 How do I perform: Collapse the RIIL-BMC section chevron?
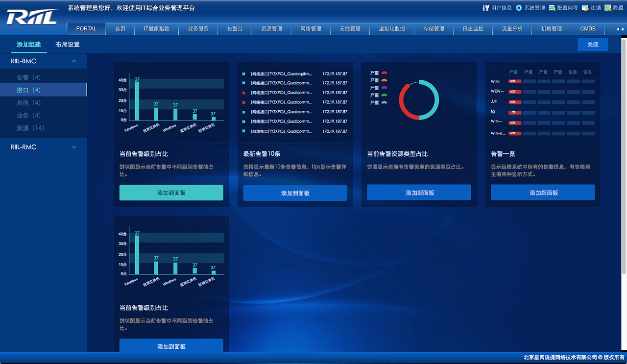click(74, 61)
